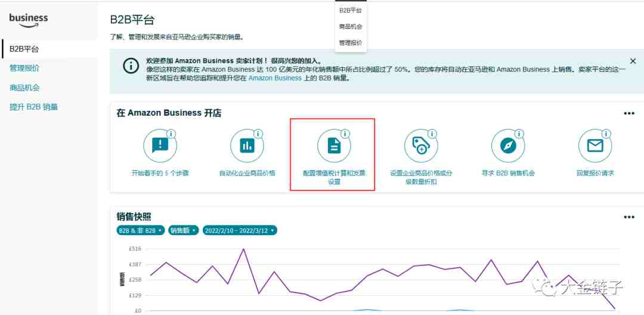Show info badge on envelope icon
Viewport: 644px width, 315px height.
(x=606, y=134)
